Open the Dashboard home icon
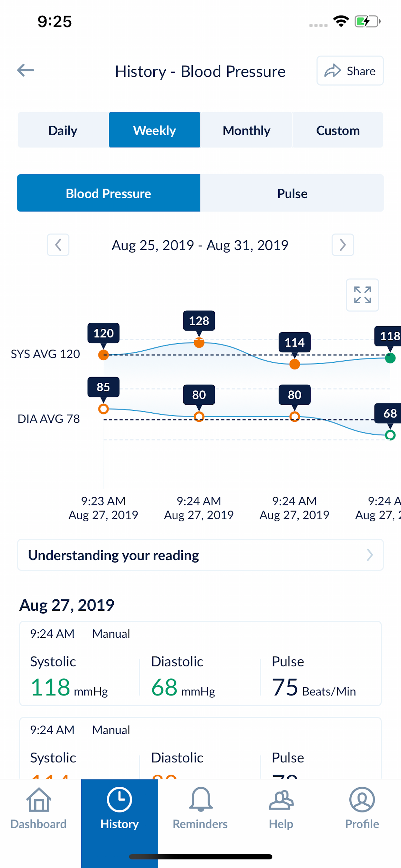 point(39,800)
